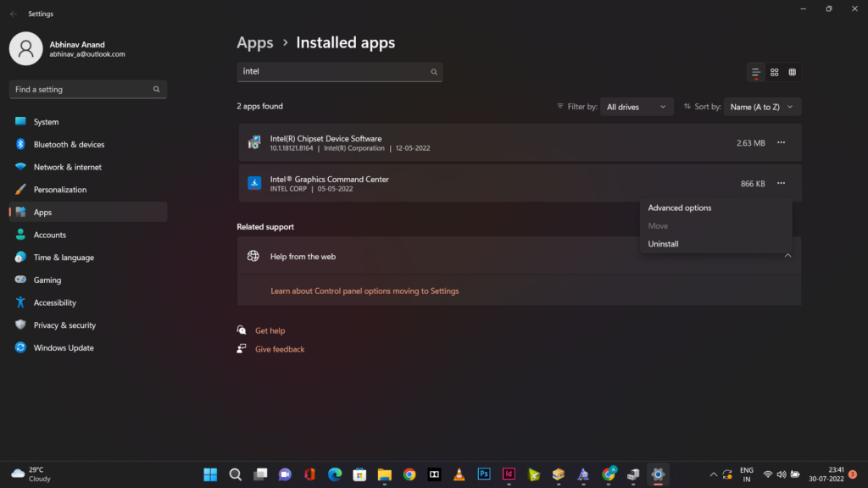Click the Related support heading

(265, 227)
